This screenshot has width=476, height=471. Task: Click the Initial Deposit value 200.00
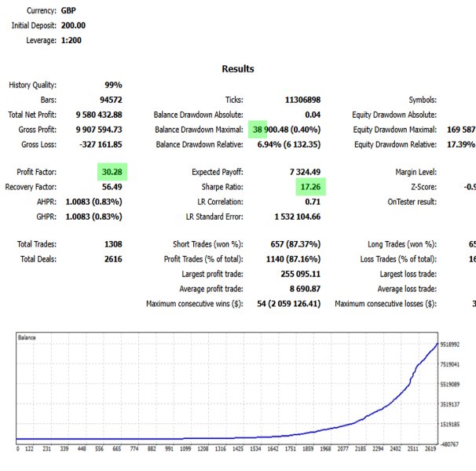point(73,25)
